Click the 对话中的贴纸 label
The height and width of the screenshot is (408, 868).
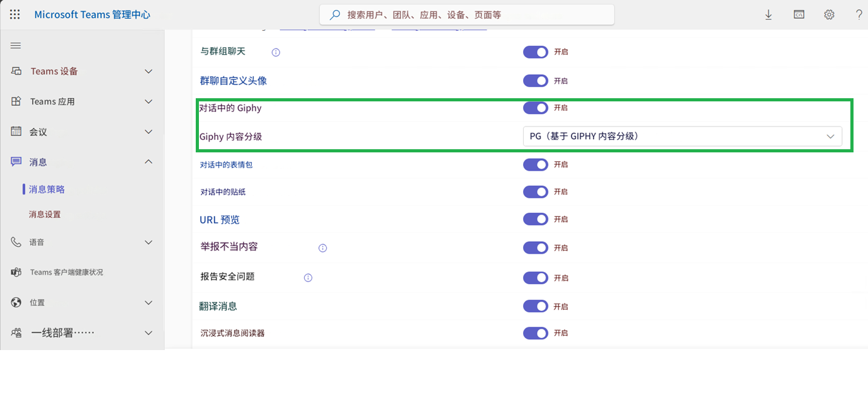click(x=223, y=191)
